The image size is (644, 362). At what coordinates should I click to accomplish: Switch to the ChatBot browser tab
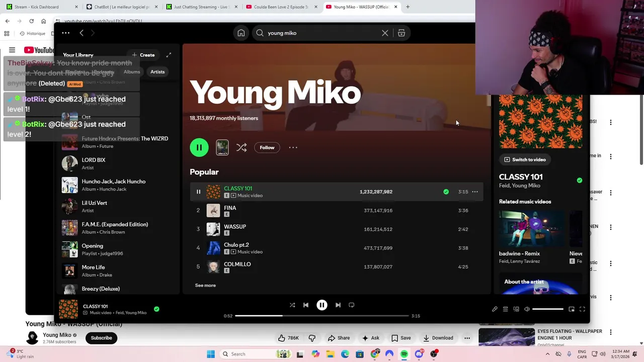click(x=122, y=7)
